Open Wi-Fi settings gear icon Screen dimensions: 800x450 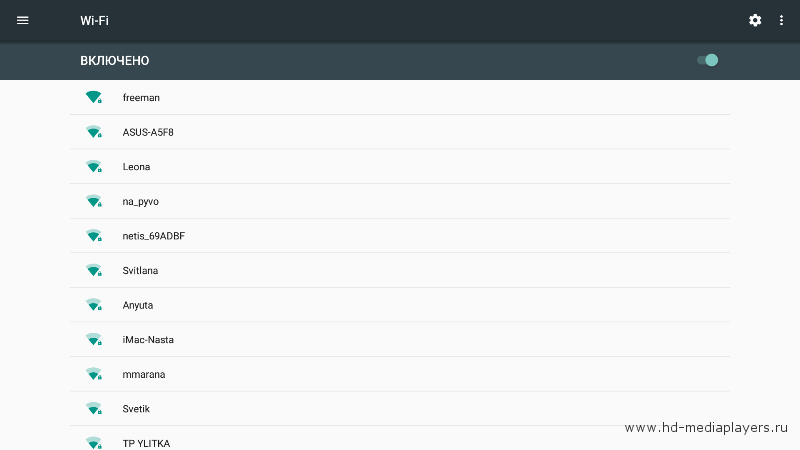click(x=755, y=20)
